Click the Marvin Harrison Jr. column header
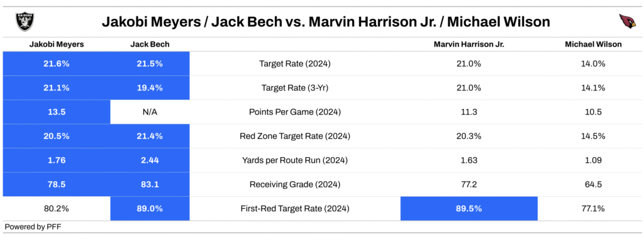 469,45
